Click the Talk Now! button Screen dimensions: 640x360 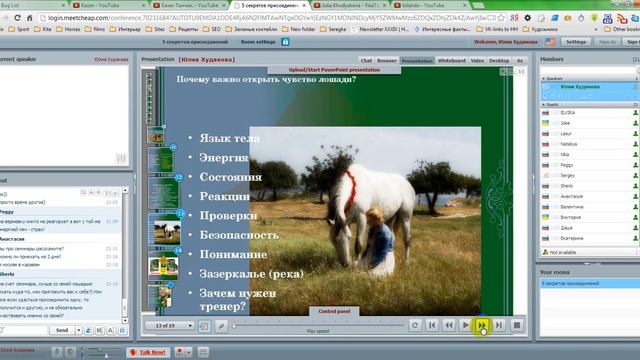[x=148, y=352]
